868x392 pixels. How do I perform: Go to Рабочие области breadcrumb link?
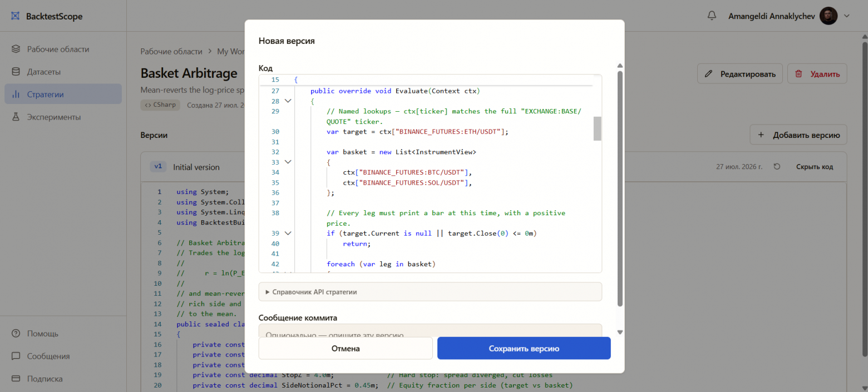[x=171, y=51]
